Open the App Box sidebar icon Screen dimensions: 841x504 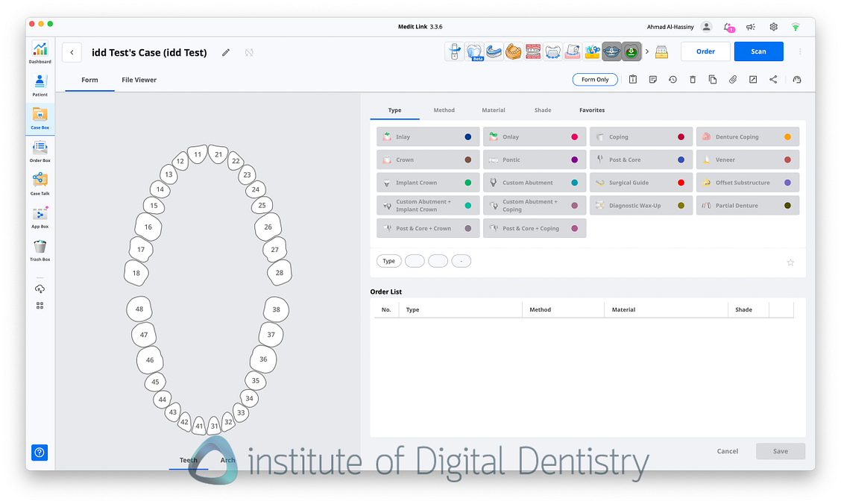click(x=40, y=215)
